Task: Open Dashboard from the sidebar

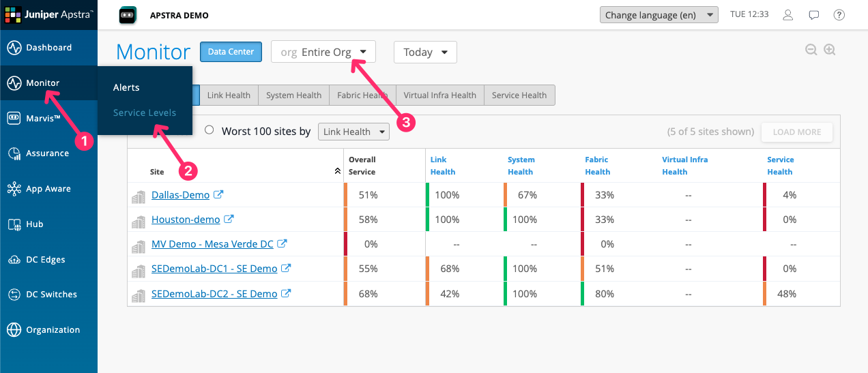Action: point(48,48)
